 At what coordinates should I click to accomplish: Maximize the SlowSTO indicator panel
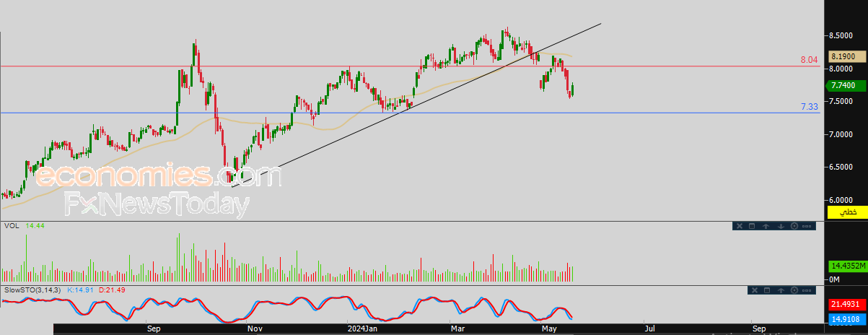pos(767,290)
